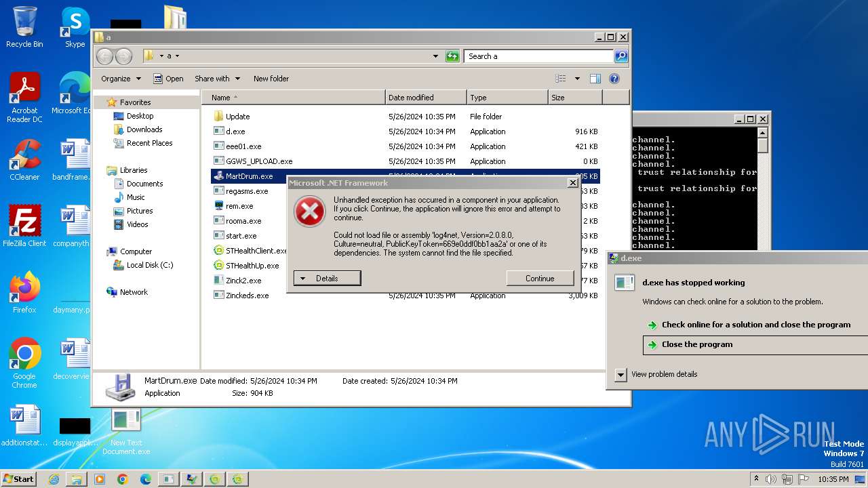Select Recent Places in Favorites

149,143
